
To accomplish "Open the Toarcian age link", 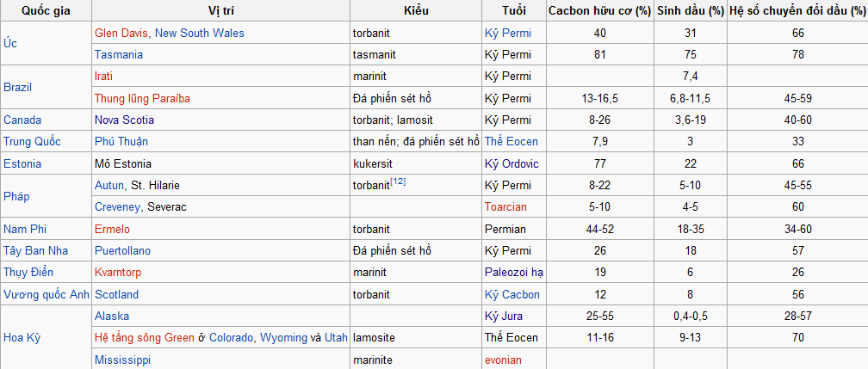I will click(x=505, y=207).
